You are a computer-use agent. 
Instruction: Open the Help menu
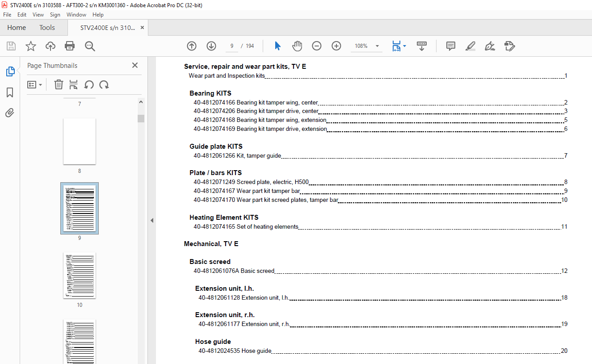point(98,15)
